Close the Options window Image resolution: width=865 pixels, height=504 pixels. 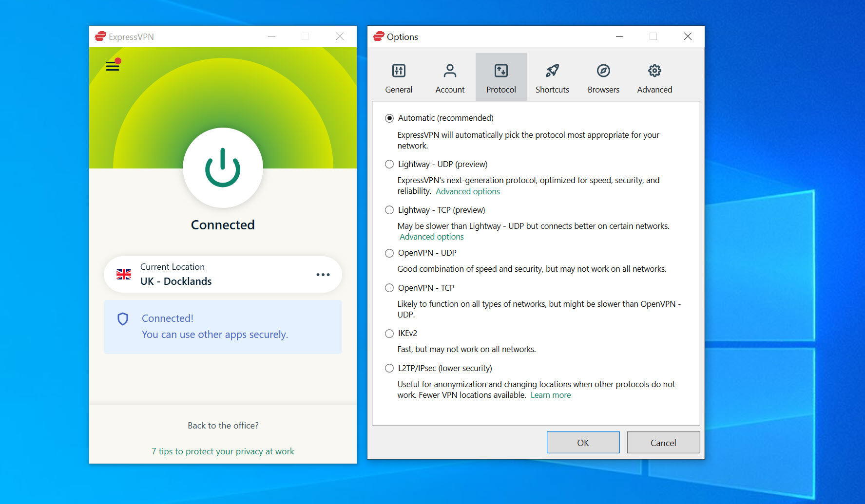coord(688,37)
